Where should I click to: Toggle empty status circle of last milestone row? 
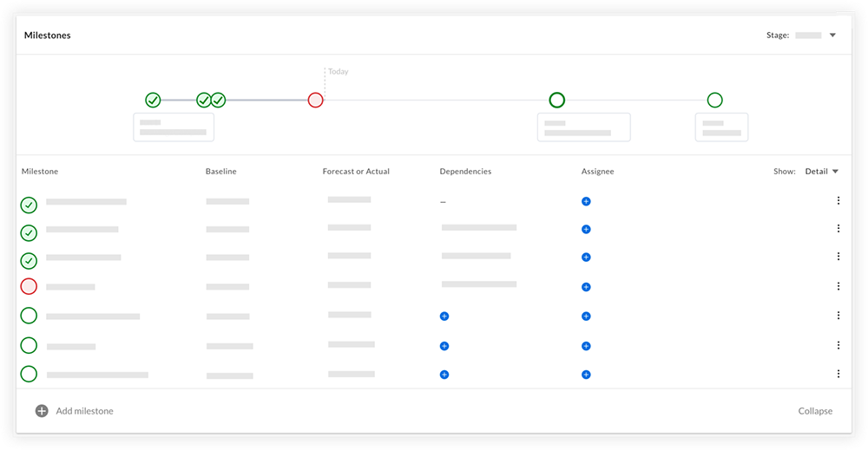29,375
